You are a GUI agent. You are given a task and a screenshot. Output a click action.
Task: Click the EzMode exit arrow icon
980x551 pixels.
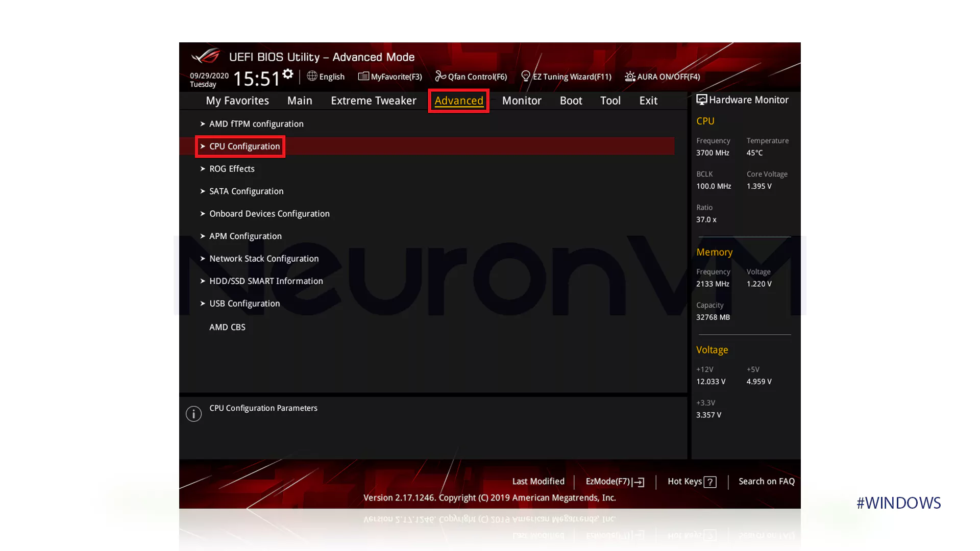(x=639, y=482)
